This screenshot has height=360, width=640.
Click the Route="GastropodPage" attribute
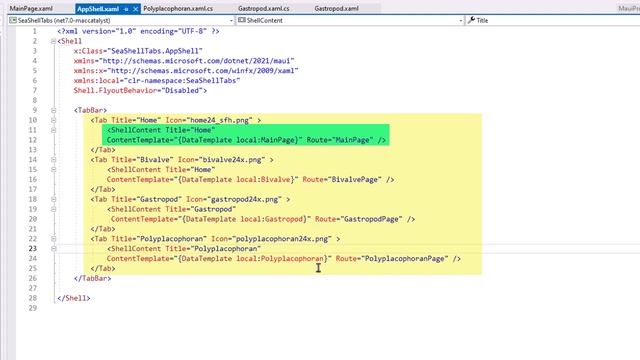(x=359, y=219)
